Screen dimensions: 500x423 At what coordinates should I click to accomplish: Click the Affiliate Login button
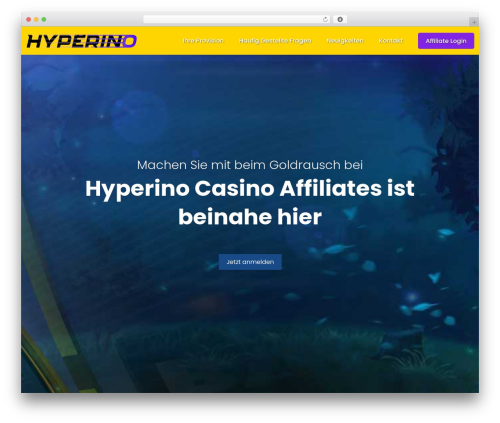[x=446, y=41]
